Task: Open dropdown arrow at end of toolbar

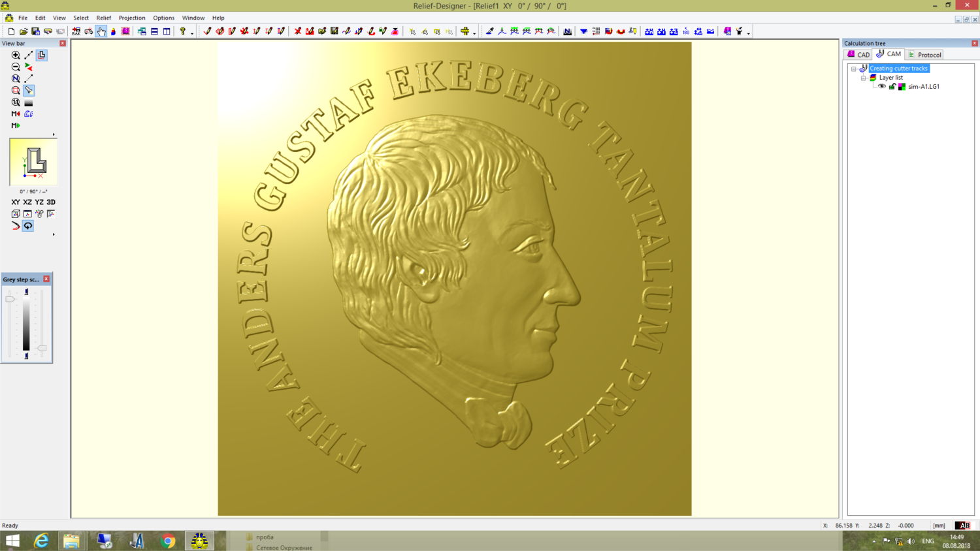Action: (x=748, y=33)
